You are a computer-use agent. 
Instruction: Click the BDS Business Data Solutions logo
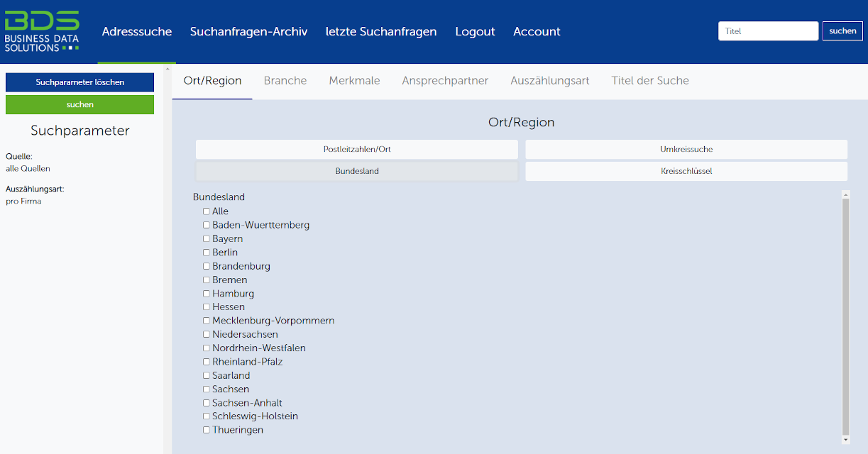click(x=42, y=31)
